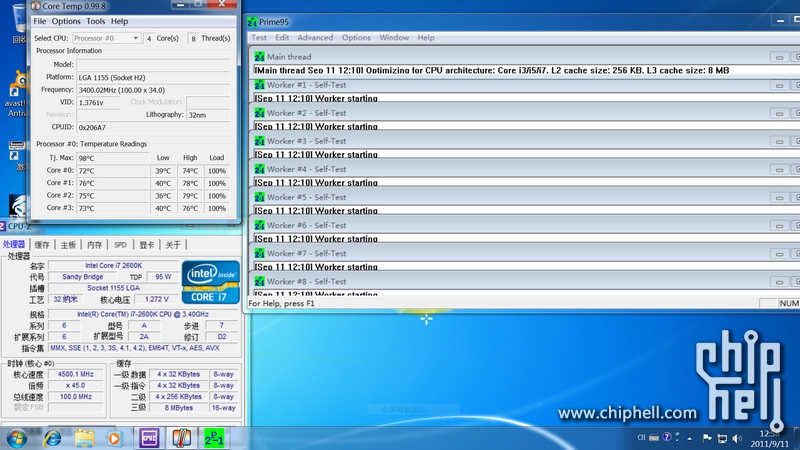Open the Test menu in Prime95
Screen dimensions: 800x450
pyautogui.click(x=259, y=38)
